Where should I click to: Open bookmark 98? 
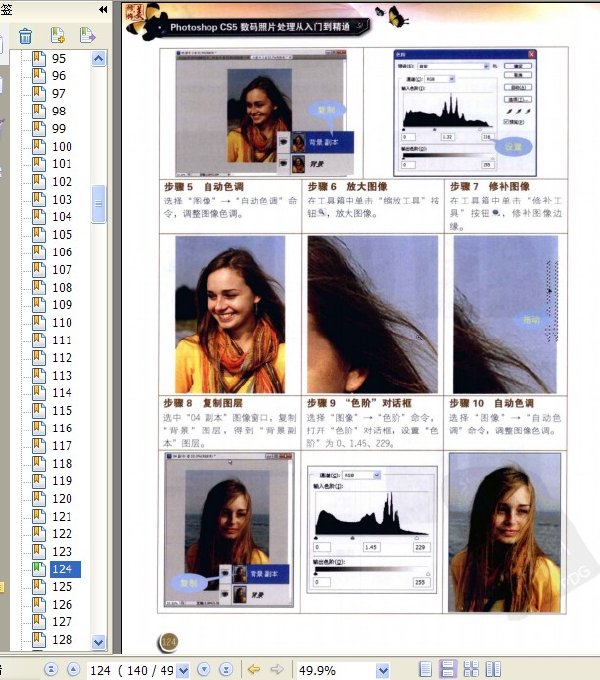(59, 111)
